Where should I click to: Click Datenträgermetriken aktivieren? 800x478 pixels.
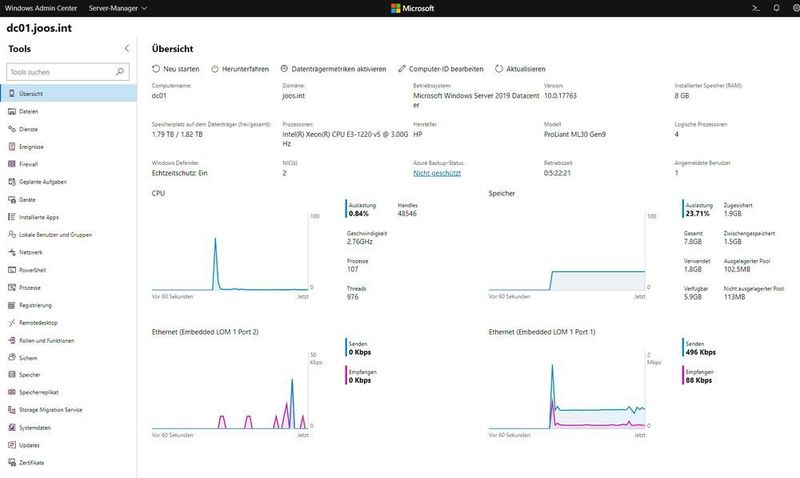click(333, 69)
